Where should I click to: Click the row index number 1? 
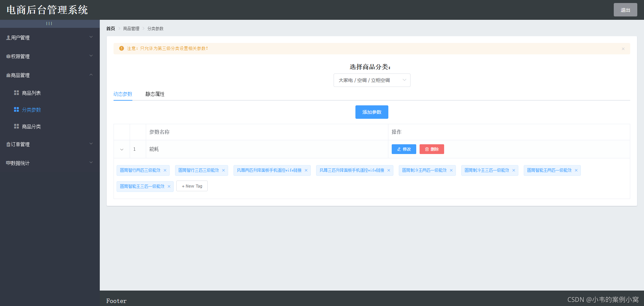pos(134,149)
